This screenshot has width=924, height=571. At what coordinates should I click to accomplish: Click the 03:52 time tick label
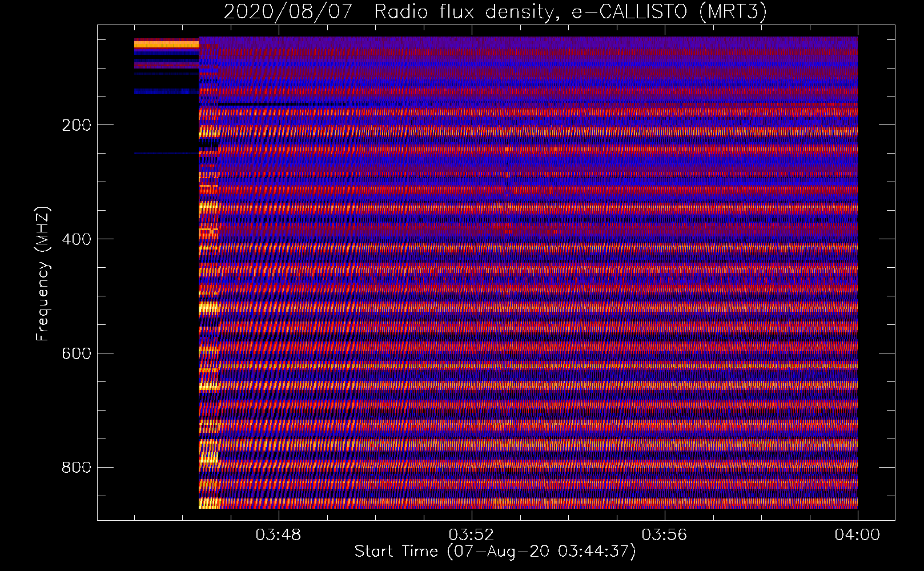(x=471, y=535)
